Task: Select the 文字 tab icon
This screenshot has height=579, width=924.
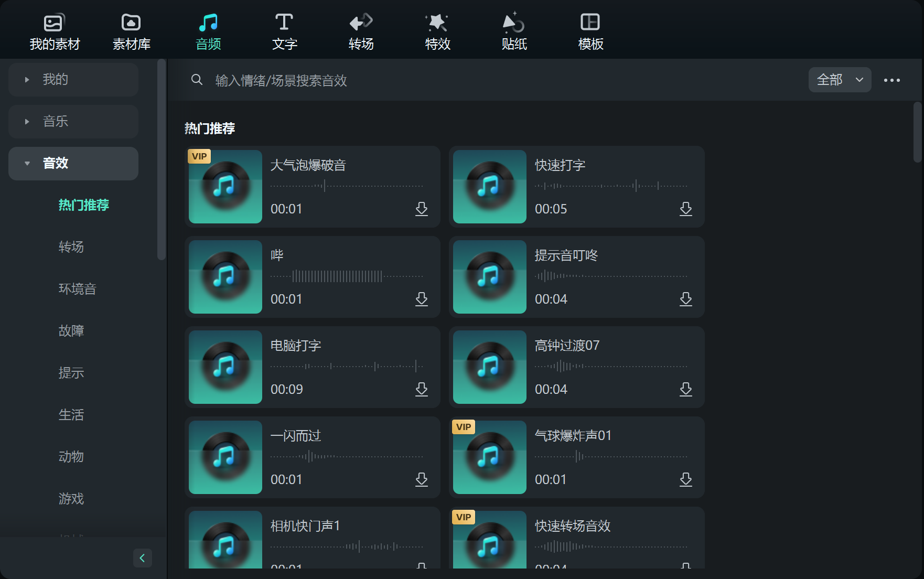Action: (284, 30)
